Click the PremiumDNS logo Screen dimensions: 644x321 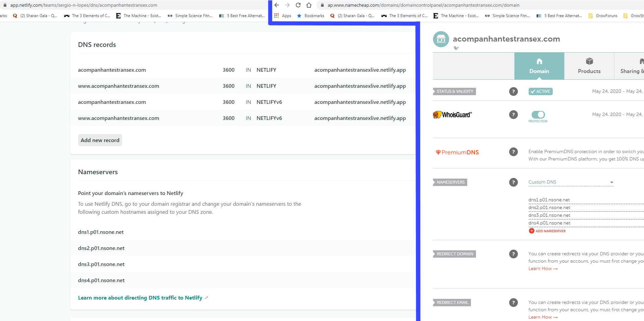tap(457, 152)
